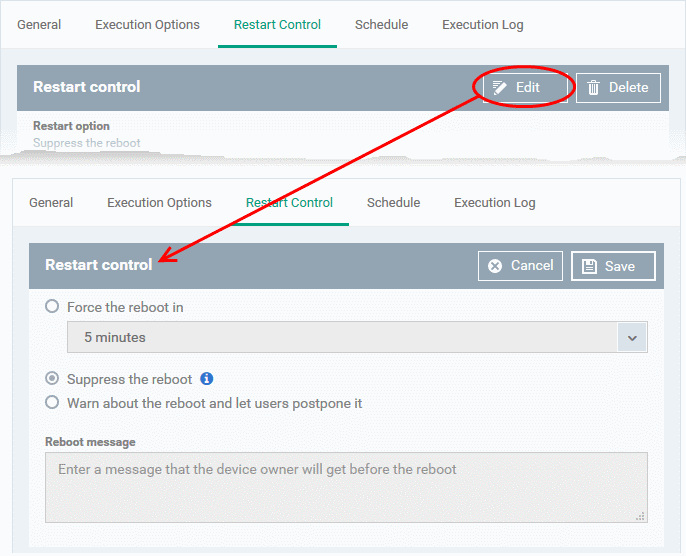Click the 'Reboot message' label
Screen dimensions: 686x556
tap(90, 442)
